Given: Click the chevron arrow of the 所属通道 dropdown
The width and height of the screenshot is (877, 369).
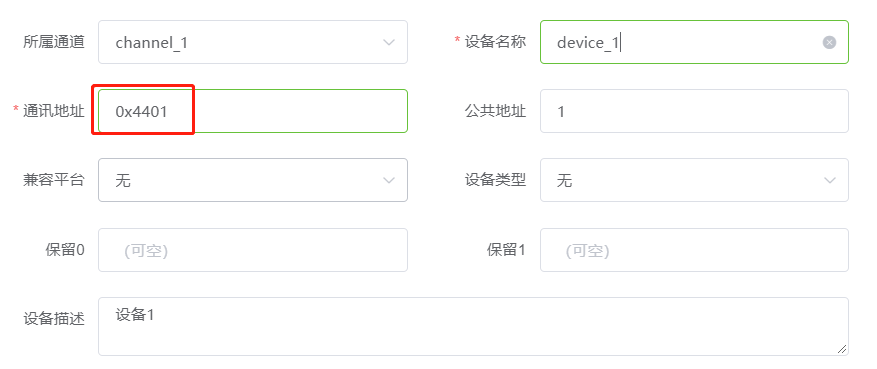Looking at the screenshot, I should click(x=389, y=42).
